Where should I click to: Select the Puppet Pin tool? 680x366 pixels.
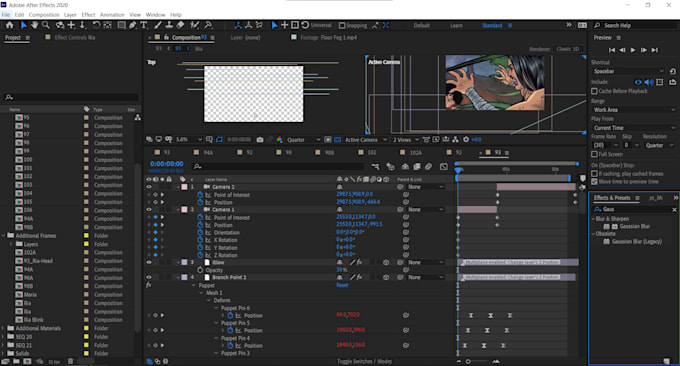[x=209, y=25]
